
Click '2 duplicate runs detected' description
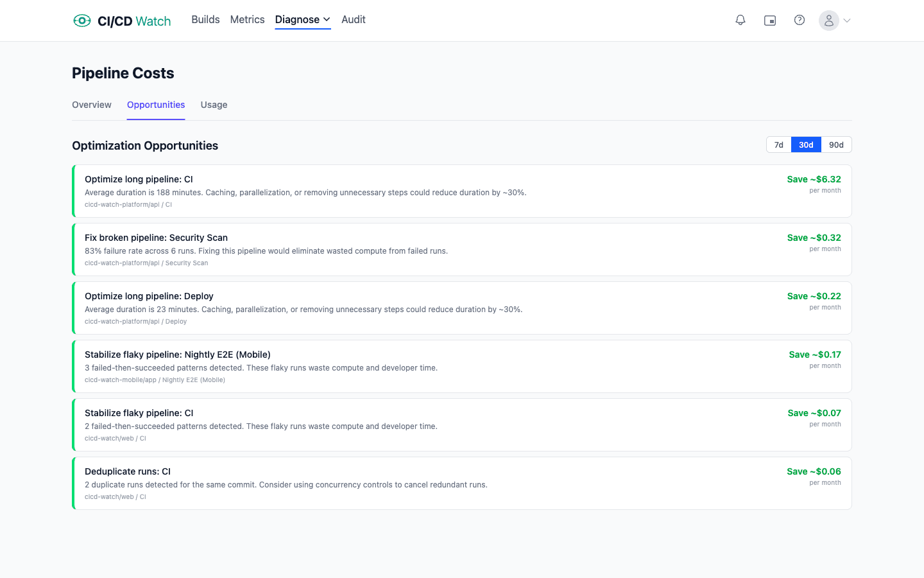coord(286,485)
